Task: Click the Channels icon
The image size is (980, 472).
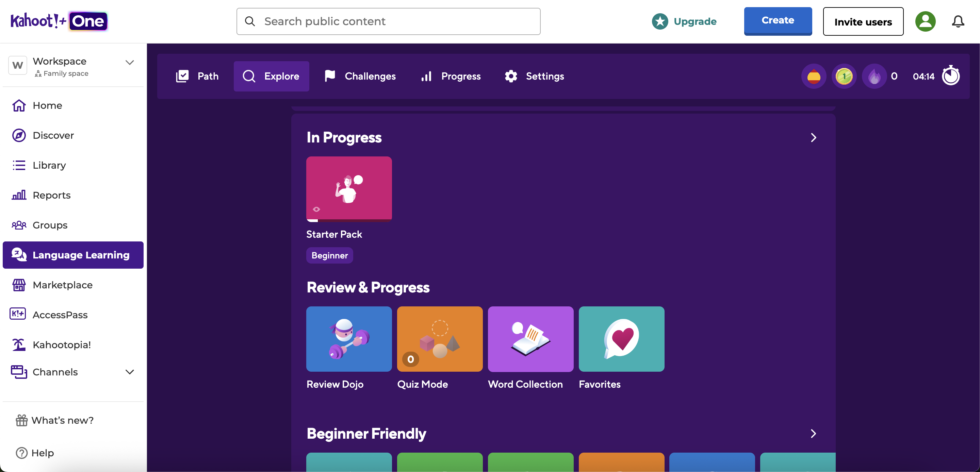Action: point(19,372)
